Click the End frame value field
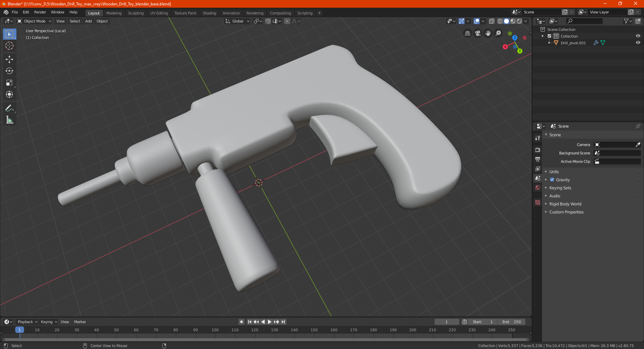The height and width of the screenshot is (349, 644). pos(512,322)
